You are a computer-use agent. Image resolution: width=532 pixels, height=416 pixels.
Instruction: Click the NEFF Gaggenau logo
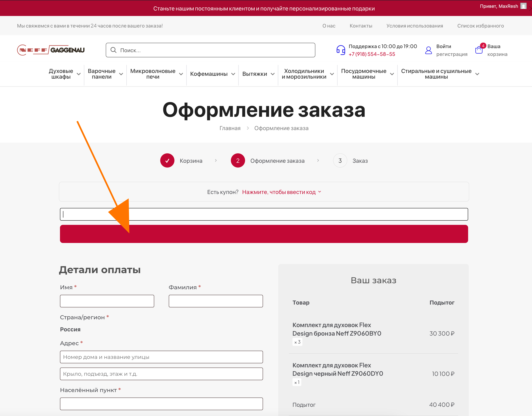tap(51, 50)
